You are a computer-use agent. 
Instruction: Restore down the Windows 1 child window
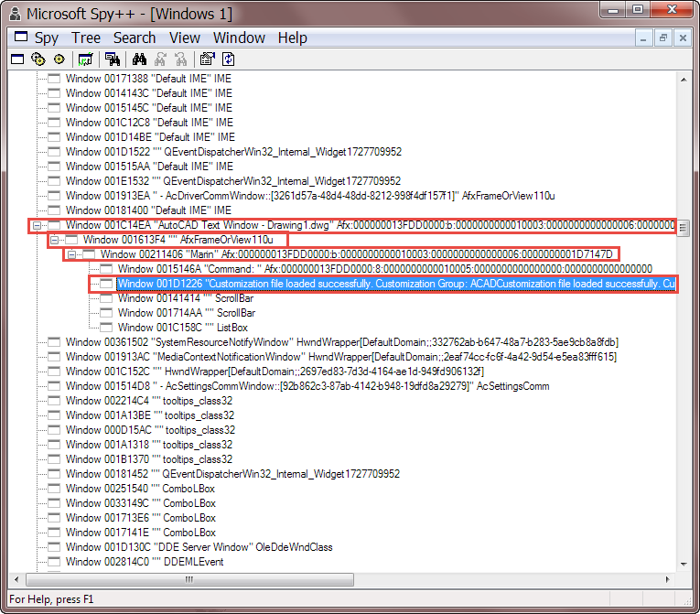(663, 38)
